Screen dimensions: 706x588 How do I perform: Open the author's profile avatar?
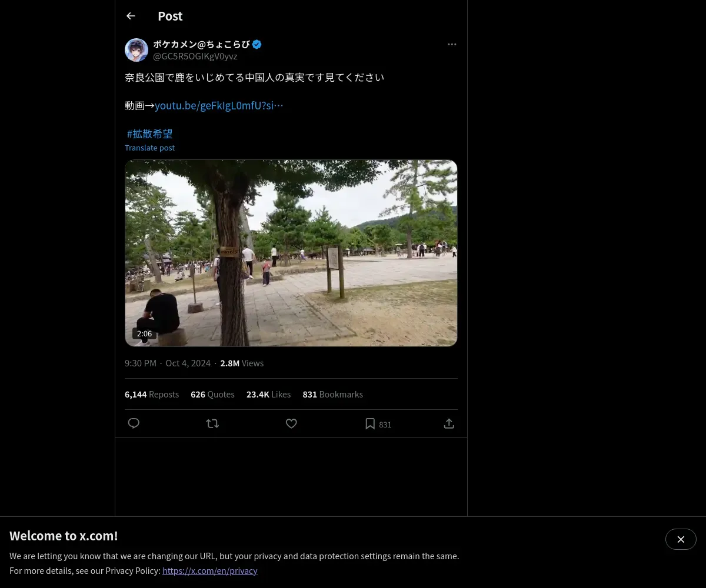tap(136, 50)
